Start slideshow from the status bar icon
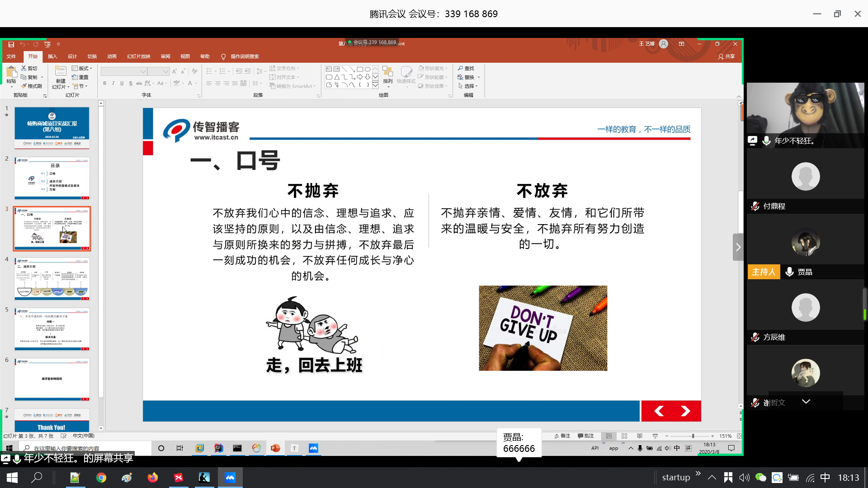This screenshot has width=868, height=488. click(x=655, y=436)
